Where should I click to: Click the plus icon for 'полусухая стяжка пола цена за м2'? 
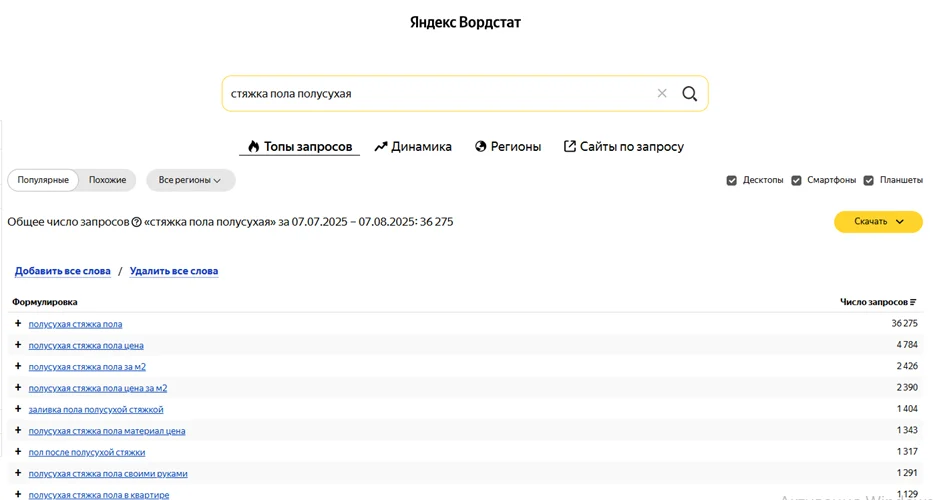point(18,388)
